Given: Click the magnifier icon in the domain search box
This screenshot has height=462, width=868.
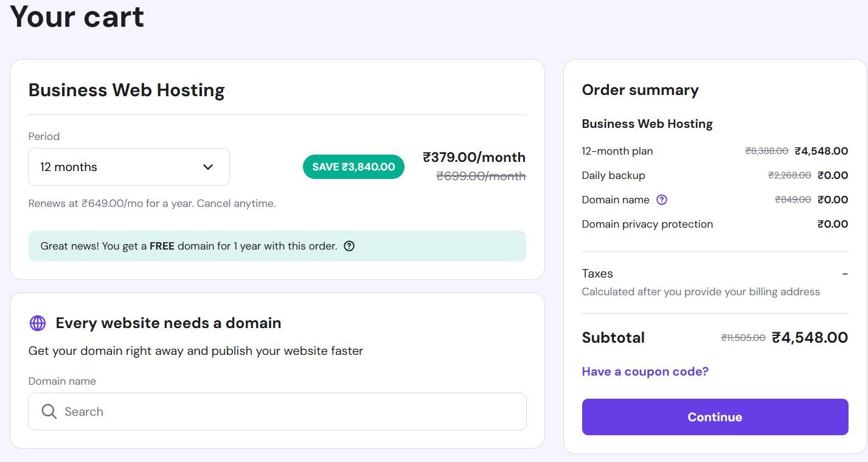Looking at the screenshot, I should click(49, 411).
